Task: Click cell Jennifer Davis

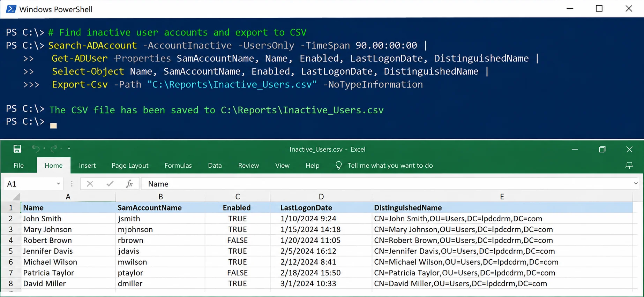Action: click(68, 251)
